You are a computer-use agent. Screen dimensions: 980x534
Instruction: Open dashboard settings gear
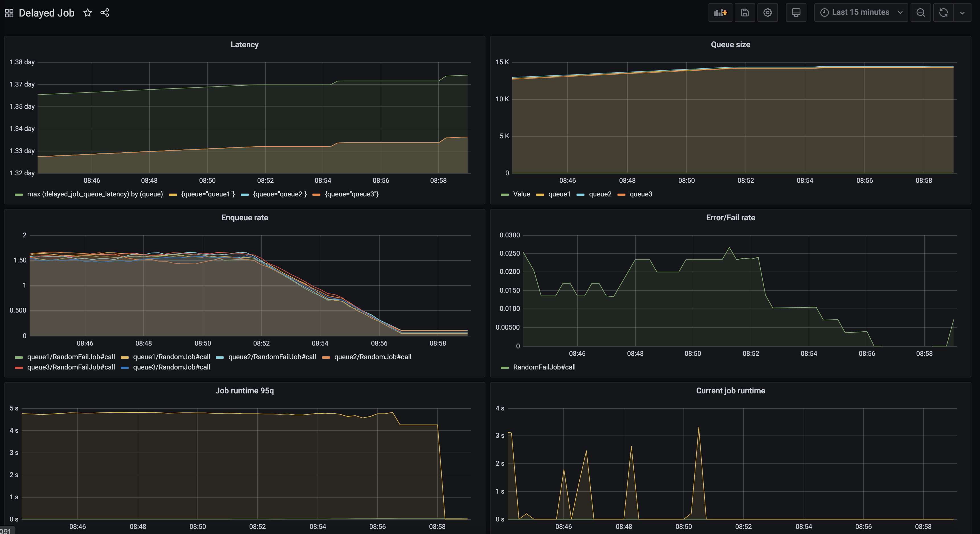click(767, 13)
